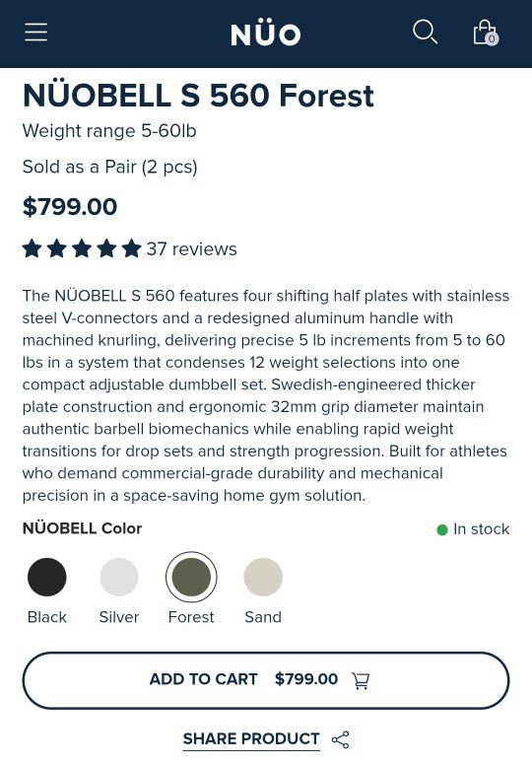This screenshot has height=766, width=532.
Task: Click the Black color label
Action: tap(47, 617)
